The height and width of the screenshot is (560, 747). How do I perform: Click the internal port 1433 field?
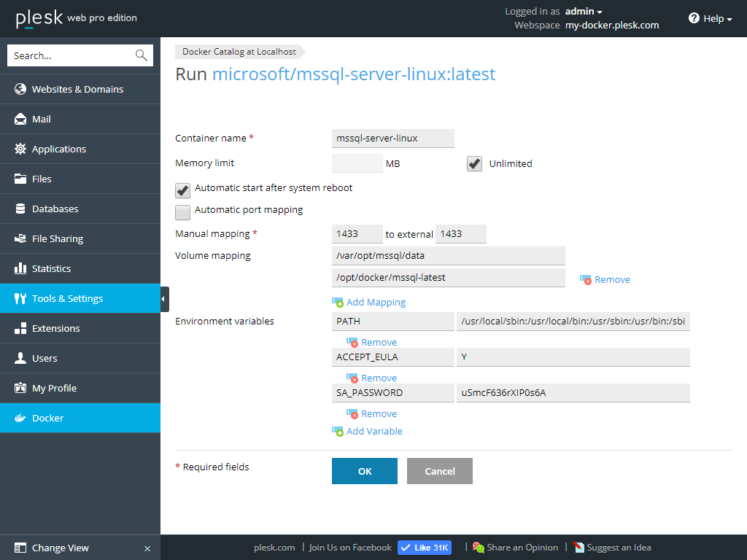(x=357, y=234)
